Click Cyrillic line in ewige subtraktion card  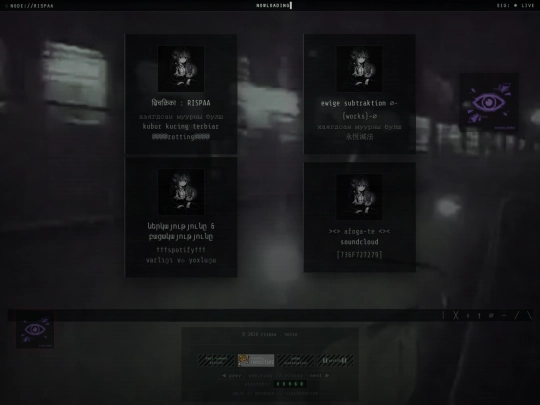(x=359, y=127)
